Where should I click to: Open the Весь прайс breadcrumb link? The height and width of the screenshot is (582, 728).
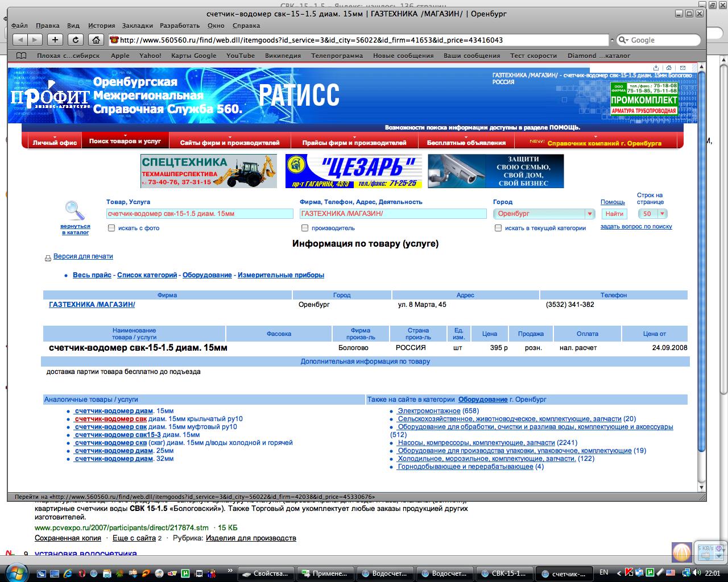tap(92, 275)
